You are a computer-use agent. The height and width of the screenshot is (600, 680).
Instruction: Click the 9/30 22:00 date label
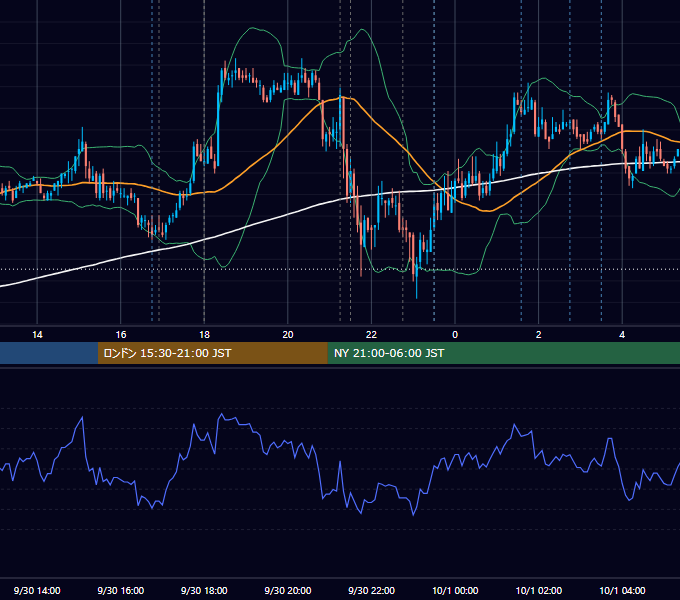tap(372, 590)
